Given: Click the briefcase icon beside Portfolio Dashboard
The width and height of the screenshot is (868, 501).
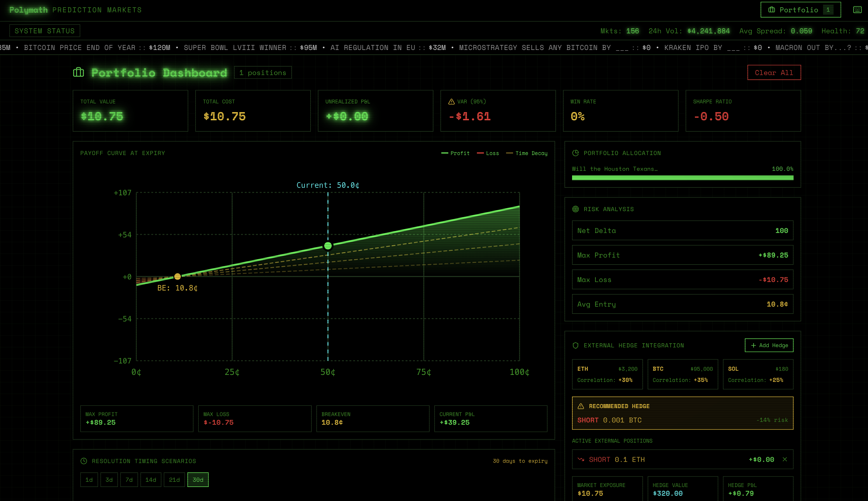Looking at the screenshot, I should (79, 72).
